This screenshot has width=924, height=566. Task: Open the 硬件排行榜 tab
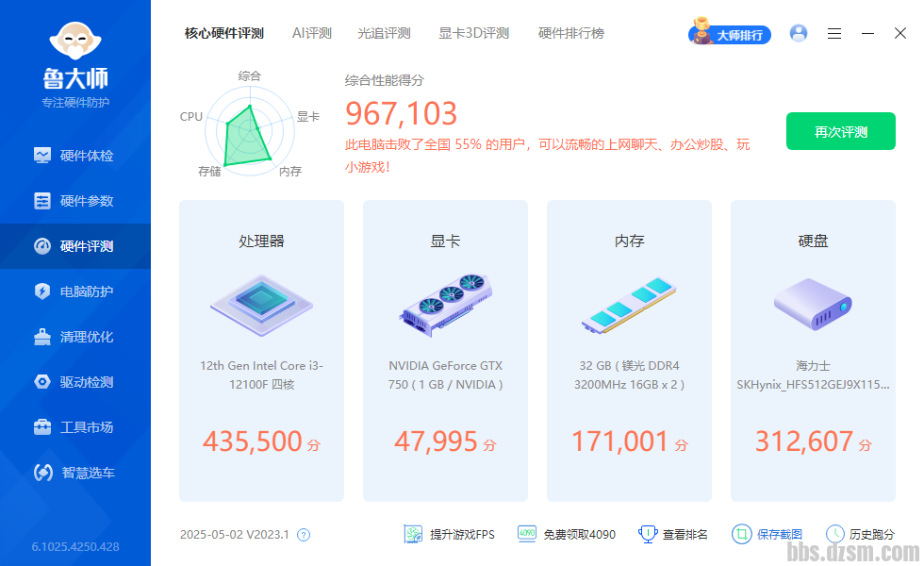tap(570, 33)
